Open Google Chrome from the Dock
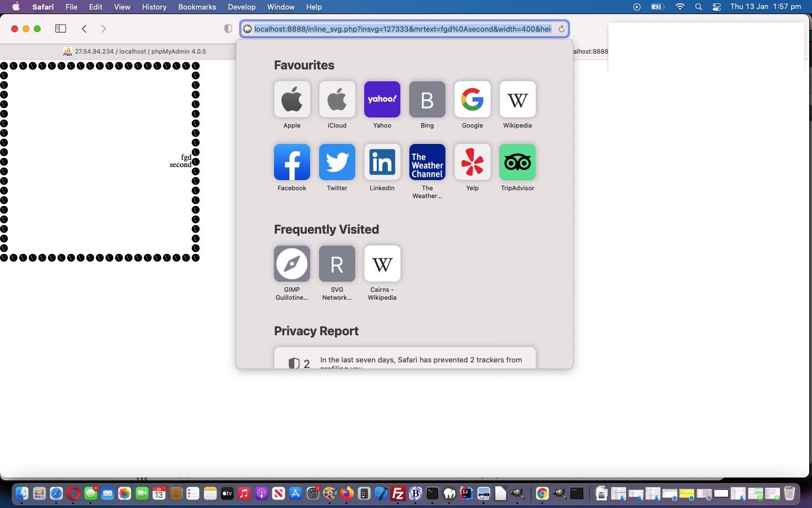The height and width of the screenshot is (508, 812). pyautogui.click(x=542, y=493)
